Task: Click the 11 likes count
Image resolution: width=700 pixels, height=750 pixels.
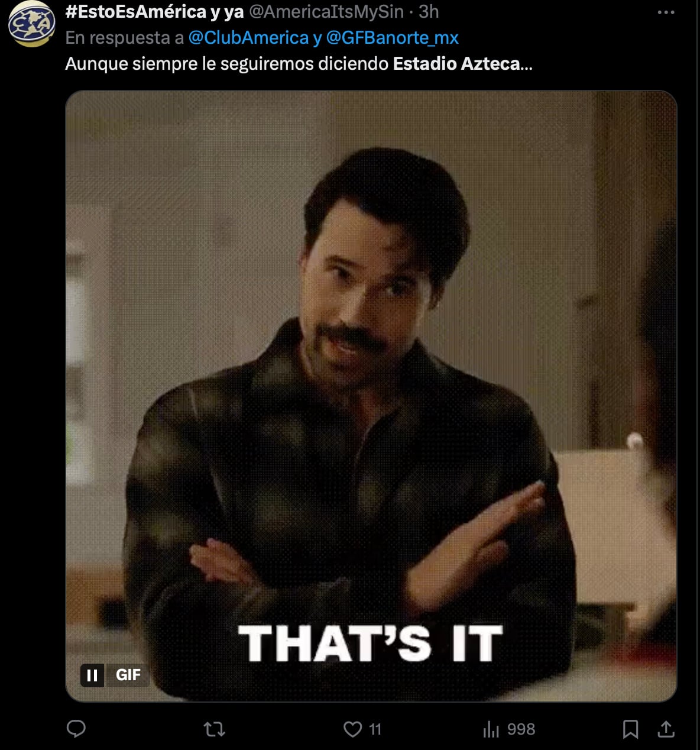Action: pos(375,729)
